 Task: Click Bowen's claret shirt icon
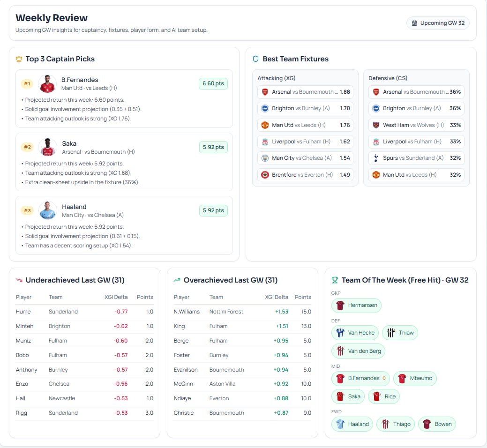427,424
